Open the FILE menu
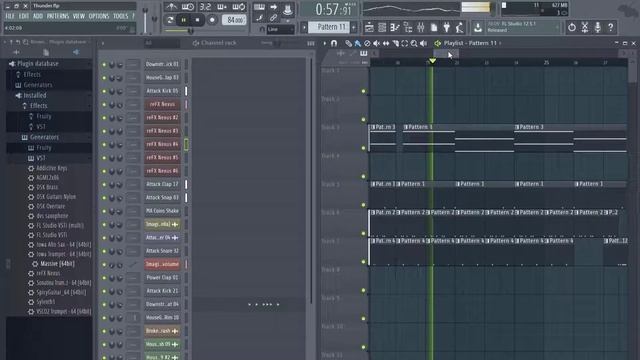 point(10,16)
